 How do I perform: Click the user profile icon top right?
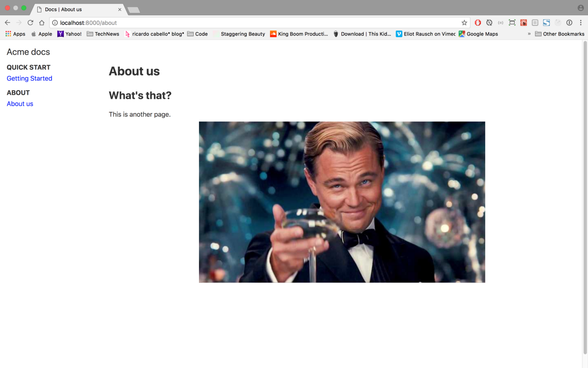point(580,7)
